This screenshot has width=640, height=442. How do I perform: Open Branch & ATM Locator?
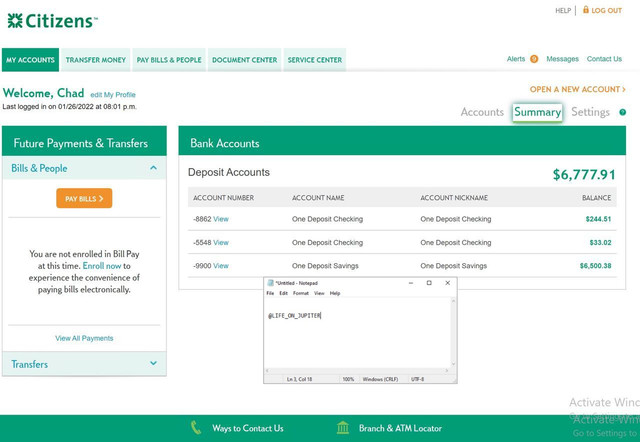400,428
